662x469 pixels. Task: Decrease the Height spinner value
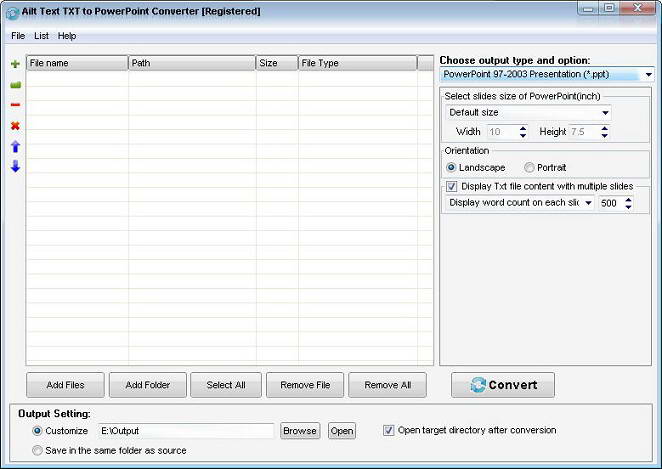605,136
